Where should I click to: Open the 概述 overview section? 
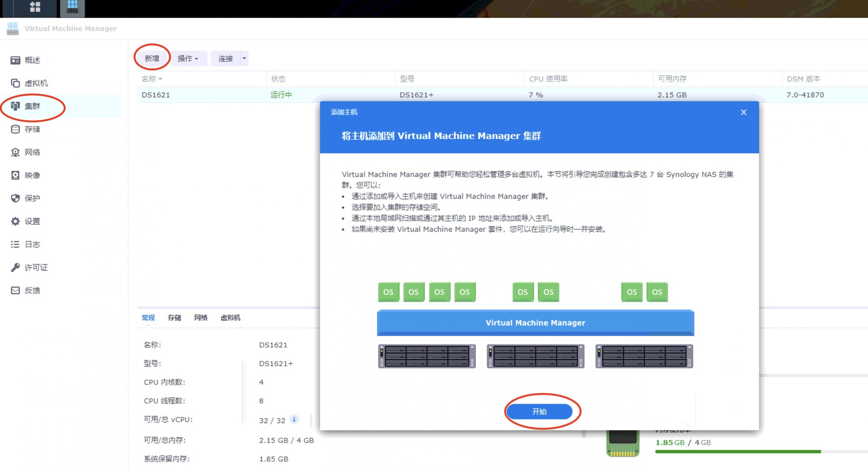point(32,60)
